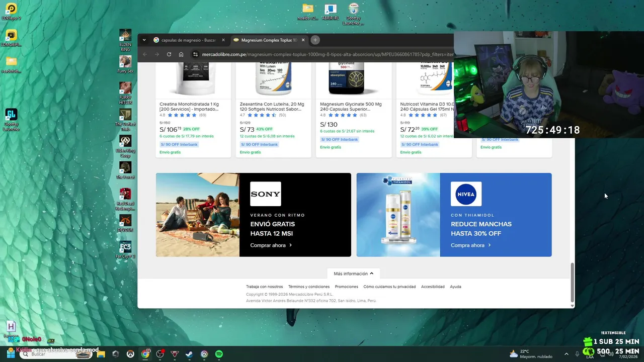Close the Magnesium Complex Toplux tab
The height and width of the screenshot is (362, 644).
[303, 40]
